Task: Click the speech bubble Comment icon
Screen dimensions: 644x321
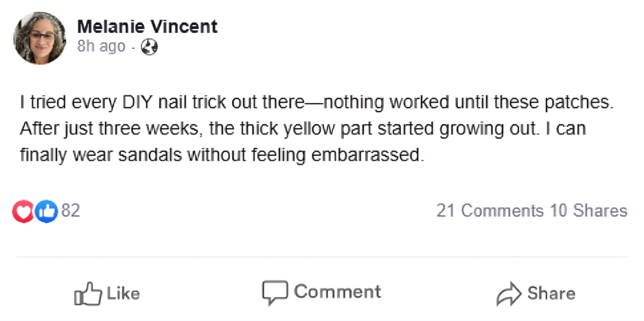Action: tap(274, 292)
